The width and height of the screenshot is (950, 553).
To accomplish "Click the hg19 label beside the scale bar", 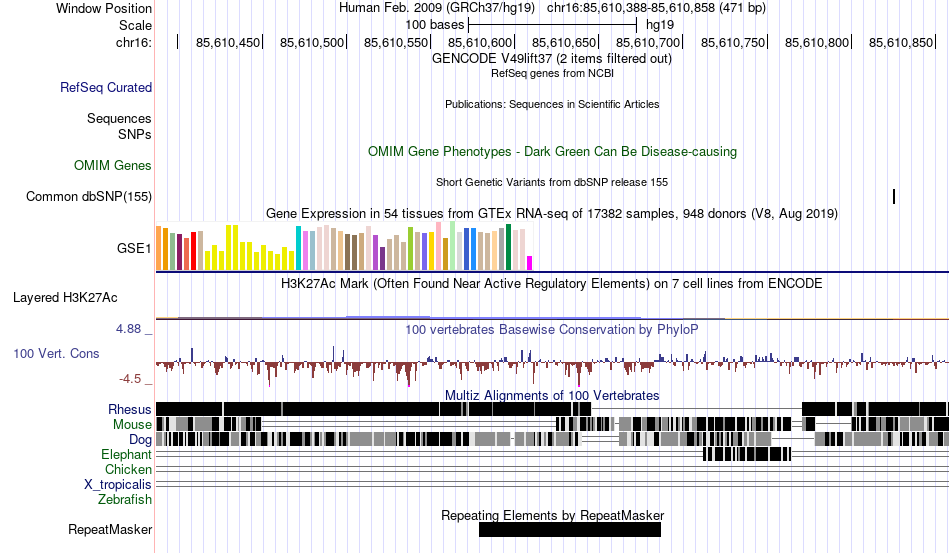I will 660,25.
